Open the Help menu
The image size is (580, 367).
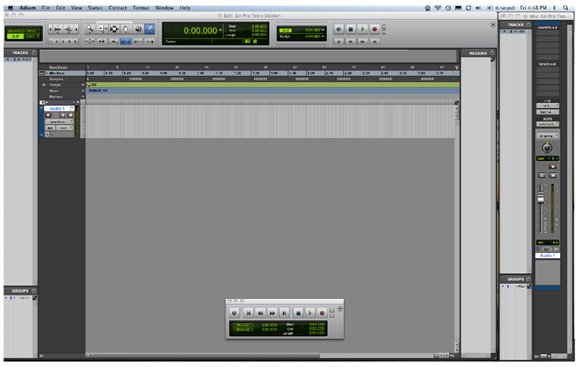pos(185,8)
